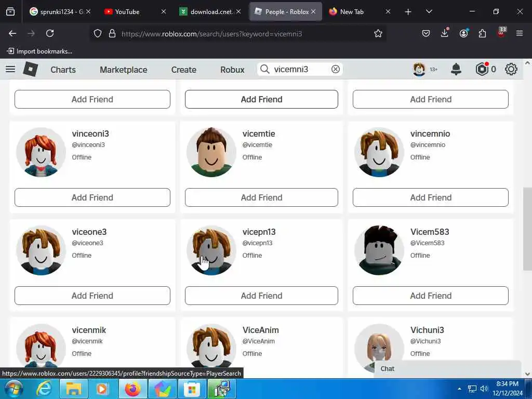Open the Roblox notifications bell
The width and height of the screenshot is (532, 399).
point(456,69)
